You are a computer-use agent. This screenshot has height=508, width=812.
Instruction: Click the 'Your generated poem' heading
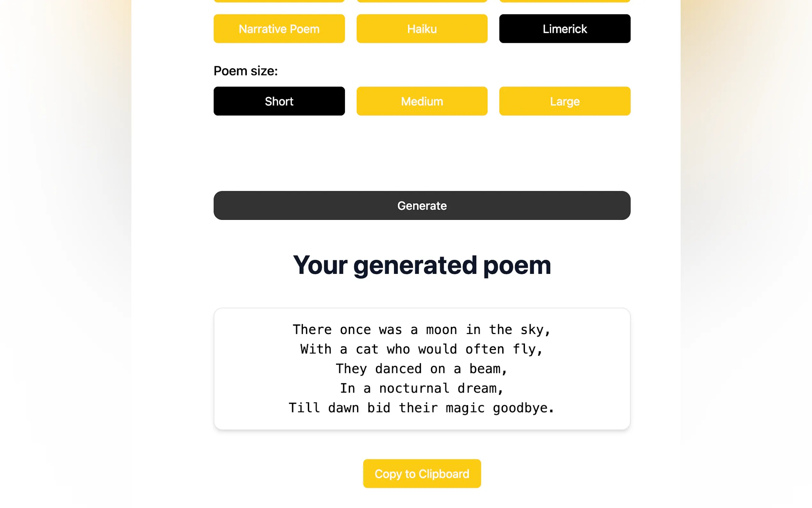point(422,266)
